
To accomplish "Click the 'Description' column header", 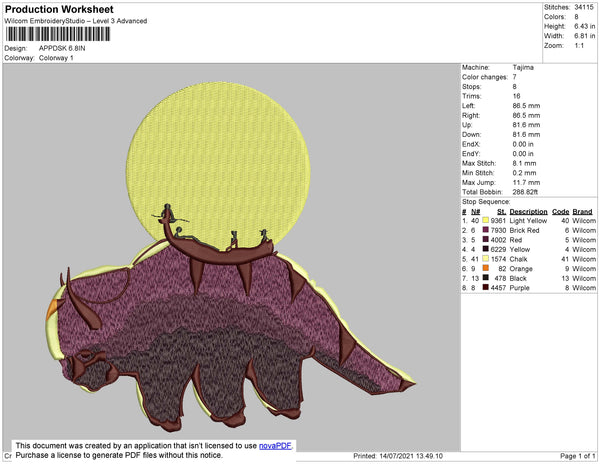I will [x=528, y=212].
